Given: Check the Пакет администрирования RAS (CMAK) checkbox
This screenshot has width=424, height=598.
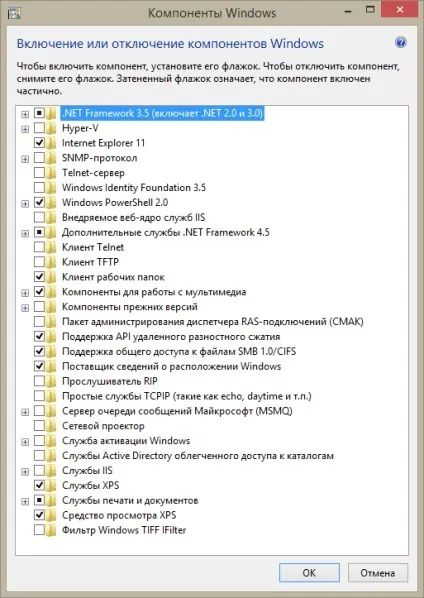Looking at the screenshot, I should (39, 321).
